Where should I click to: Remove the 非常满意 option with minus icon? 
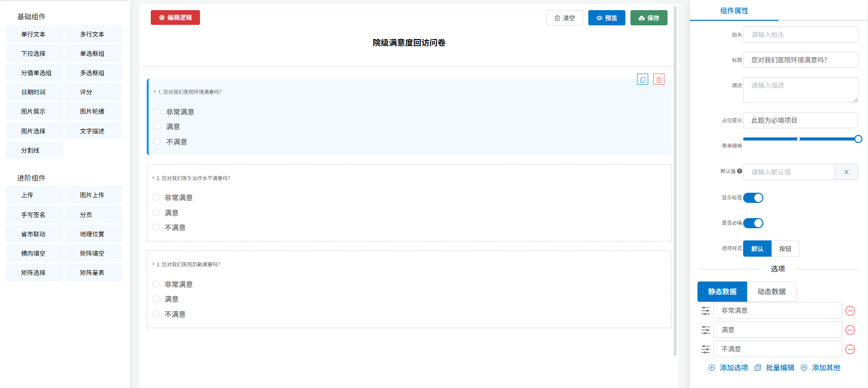pos(850,311)
